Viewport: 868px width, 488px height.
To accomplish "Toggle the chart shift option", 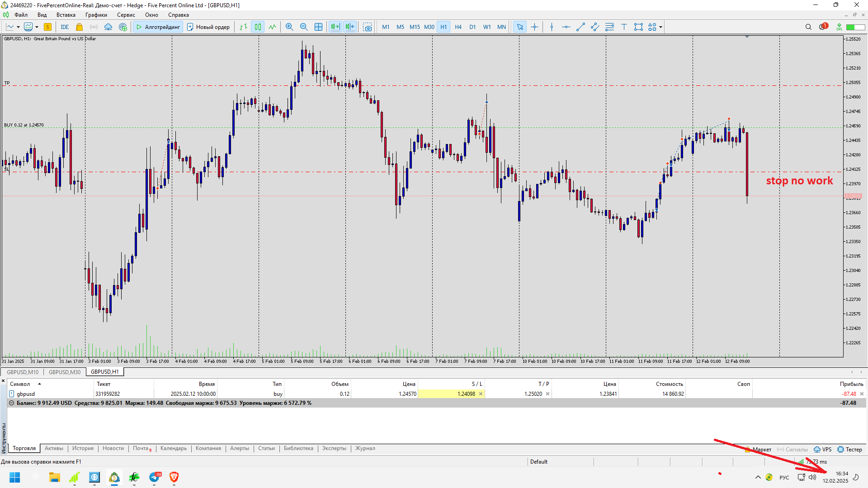I will [x=350, y=27].
